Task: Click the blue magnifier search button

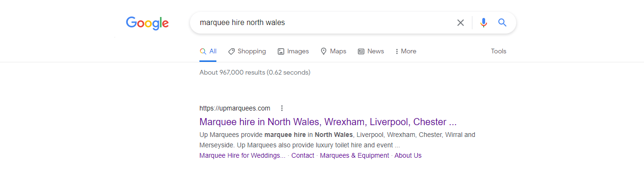Action: coord(502,22)
